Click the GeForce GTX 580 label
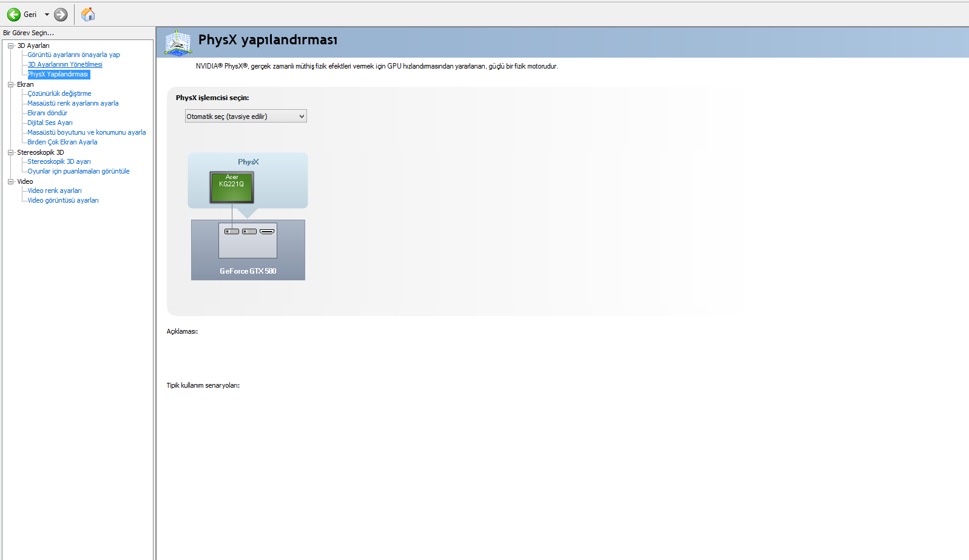The height and width of the screenshot is (560, 969). click(248, 271)
